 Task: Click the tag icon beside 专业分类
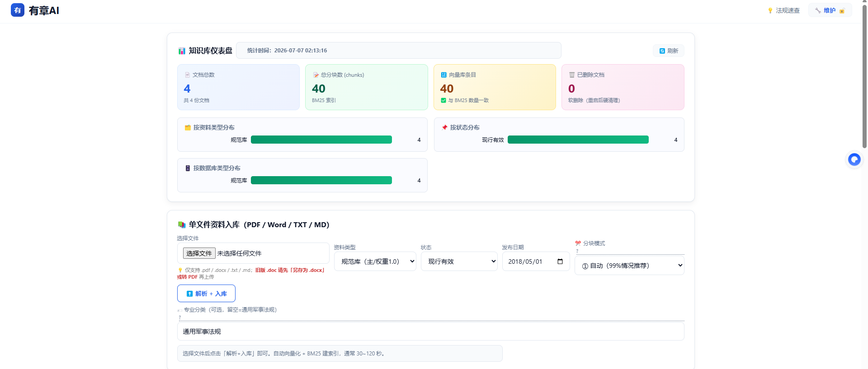[x=180, y=310]
